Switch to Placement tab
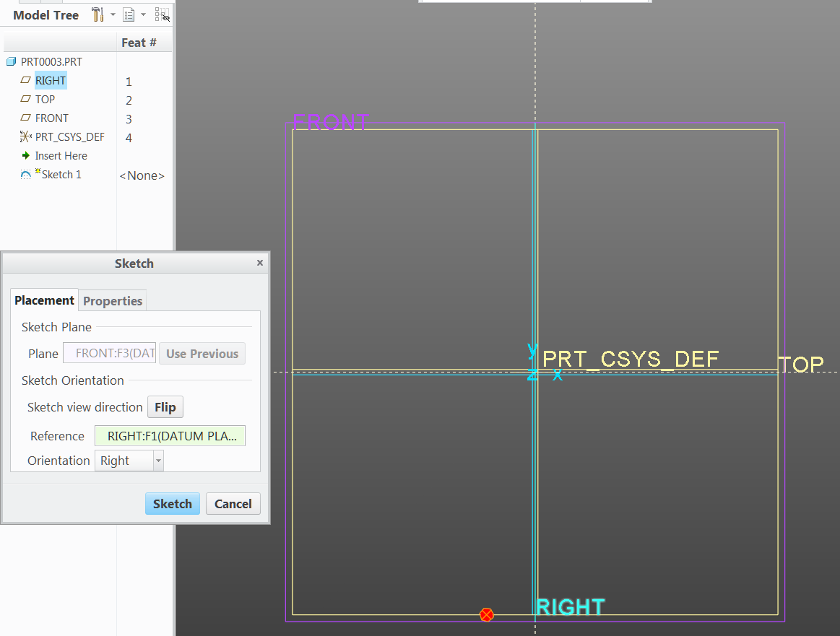The width and height of the screenshot is (840, 636). (x=45, y=300)
